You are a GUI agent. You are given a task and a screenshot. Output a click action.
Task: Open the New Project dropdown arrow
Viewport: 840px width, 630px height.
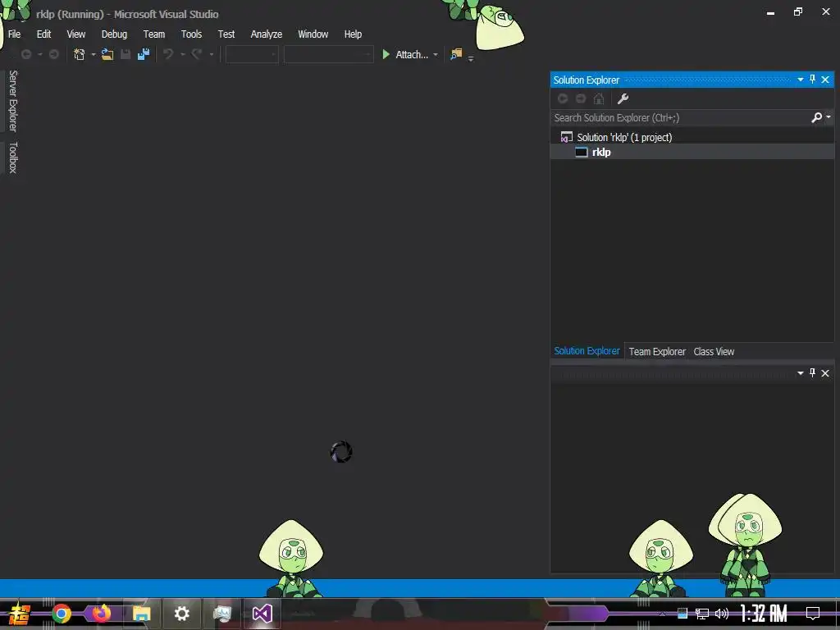[94, 55]
